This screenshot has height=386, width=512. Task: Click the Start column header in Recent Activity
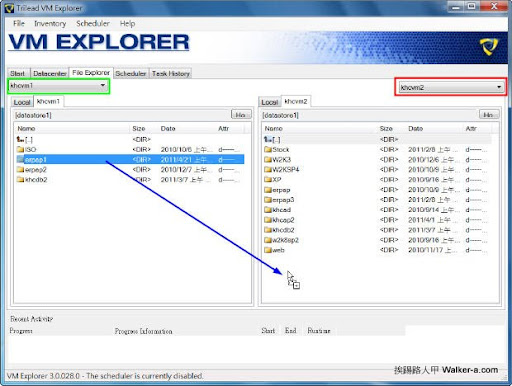point(268,331)
